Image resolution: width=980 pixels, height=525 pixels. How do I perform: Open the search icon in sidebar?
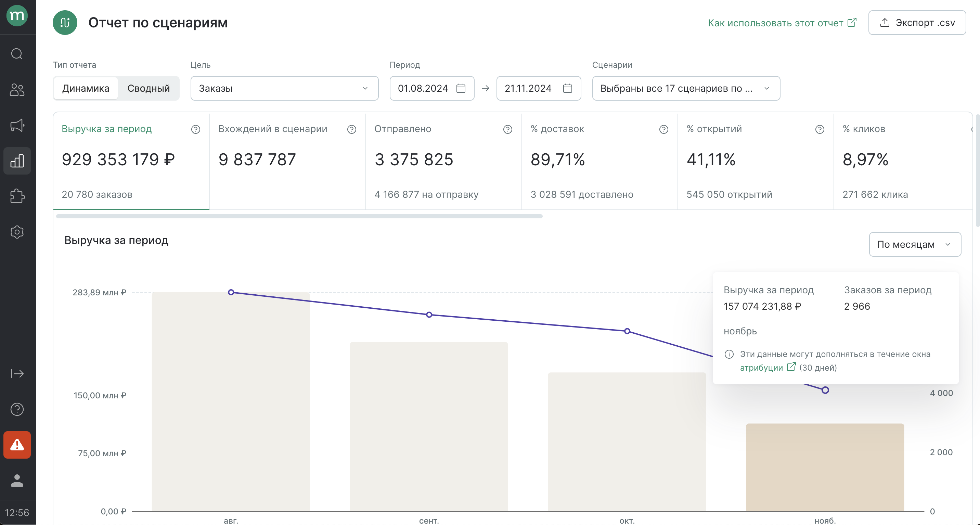pos(17,54)
